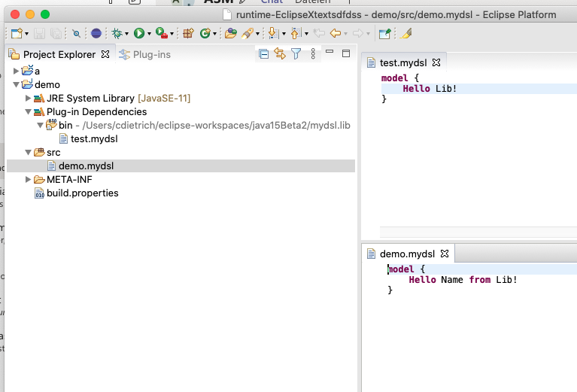Open the External Tools dropdown arrow
Screen dimensions: 577x392
tap(172, 34)
